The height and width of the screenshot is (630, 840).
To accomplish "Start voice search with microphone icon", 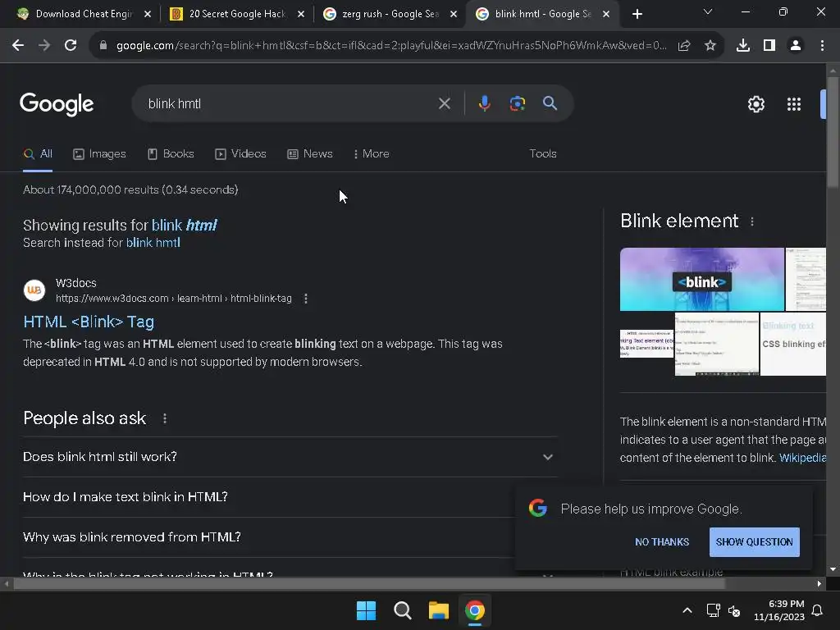I will (x=484, y=103).
